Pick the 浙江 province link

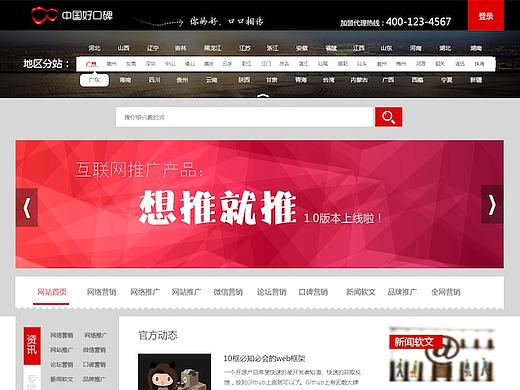pos(272,48)
